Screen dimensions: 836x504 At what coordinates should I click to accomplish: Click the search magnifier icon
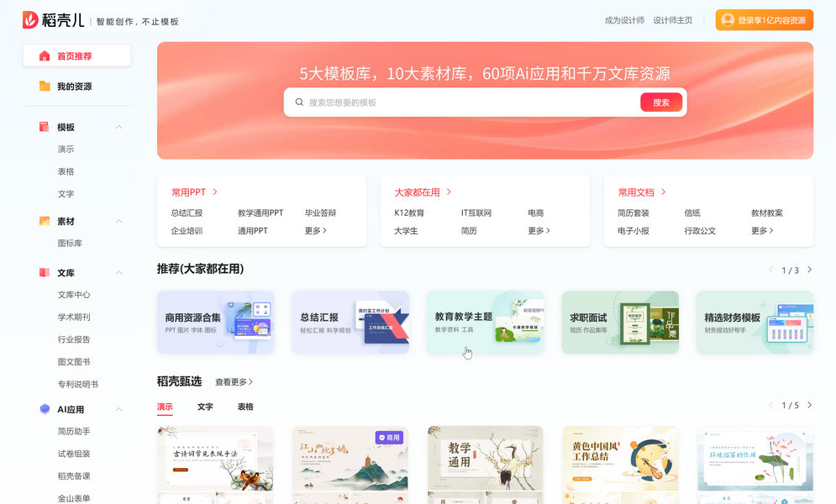299,102
